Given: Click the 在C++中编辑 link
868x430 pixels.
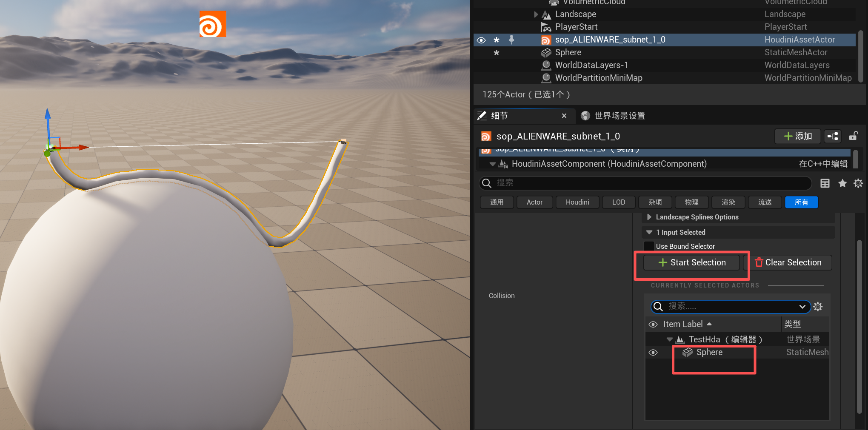Looking at the screenshot, I should [823, 164].
